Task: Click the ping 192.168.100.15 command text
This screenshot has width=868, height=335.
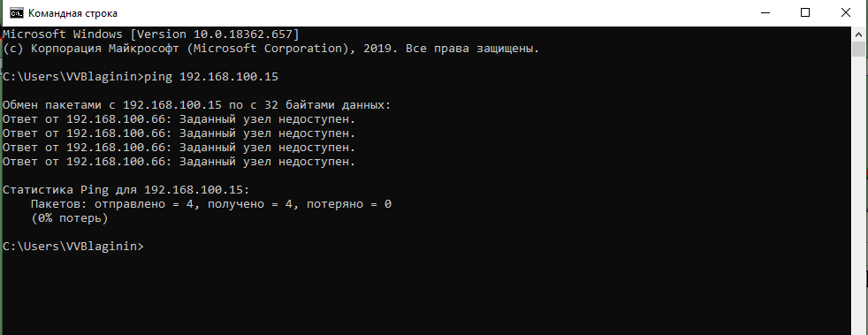Action: (211, 78)
